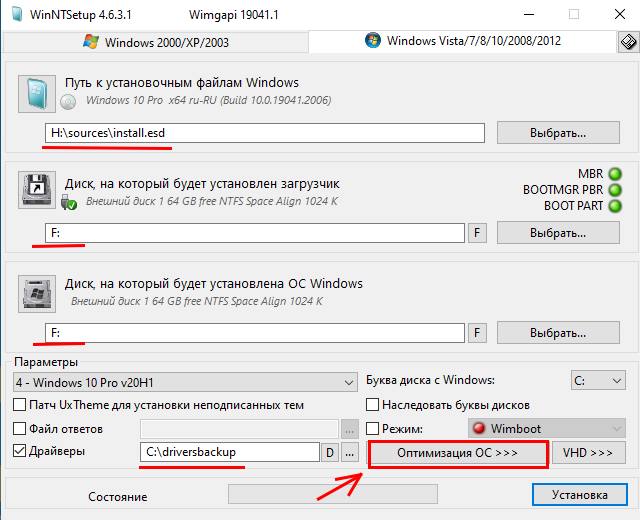Enable the UxTheme patch checkbox
Image resolution: width=640 pixels, height=520 pixels.
click(20, 405)
